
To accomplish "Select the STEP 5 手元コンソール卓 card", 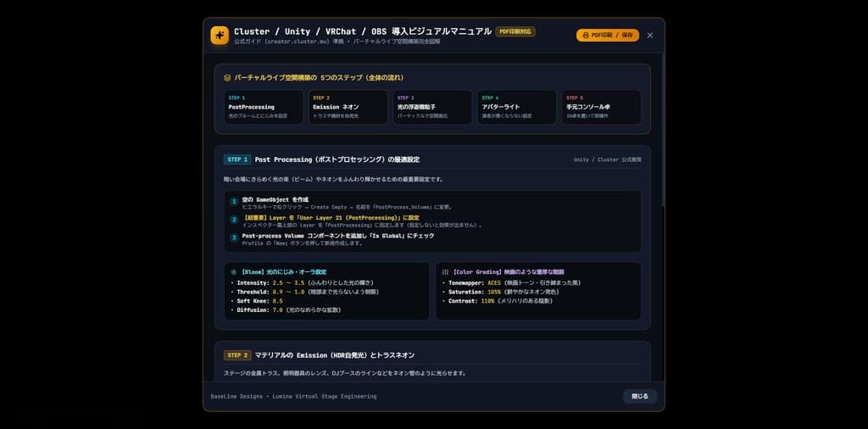I will coord(601,107).
